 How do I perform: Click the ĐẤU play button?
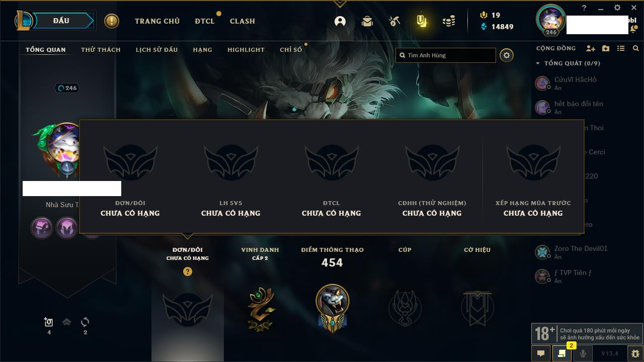click(62, 21)
